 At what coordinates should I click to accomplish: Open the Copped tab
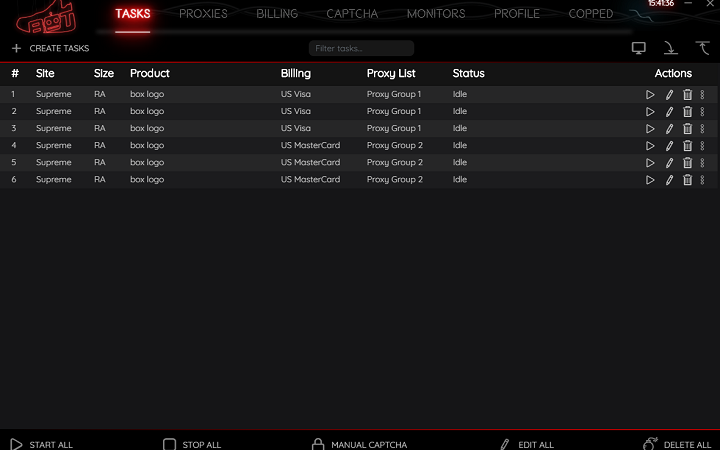(x=591, y=14)
